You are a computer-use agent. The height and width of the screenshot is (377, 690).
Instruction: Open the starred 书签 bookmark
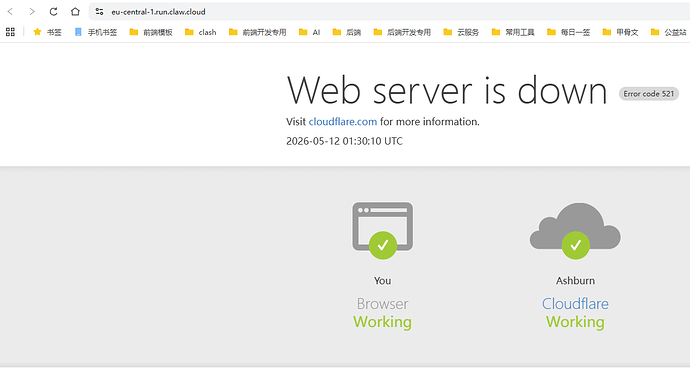pos(48,32)
